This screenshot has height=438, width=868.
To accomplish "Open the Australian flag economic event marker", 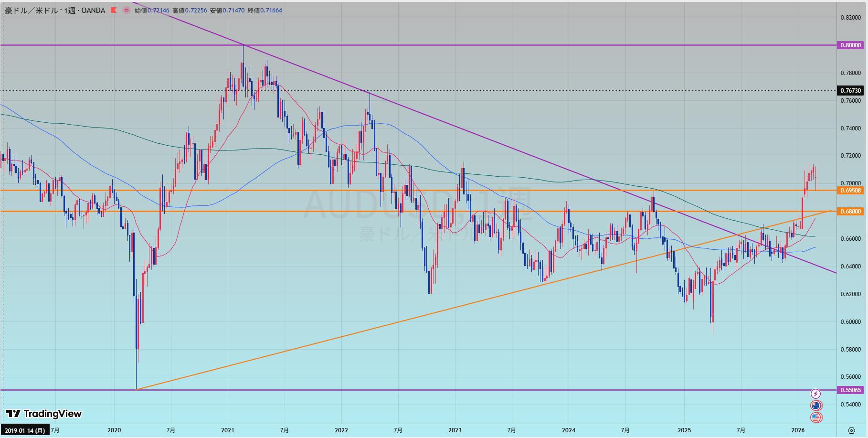I will click(816, 406).
